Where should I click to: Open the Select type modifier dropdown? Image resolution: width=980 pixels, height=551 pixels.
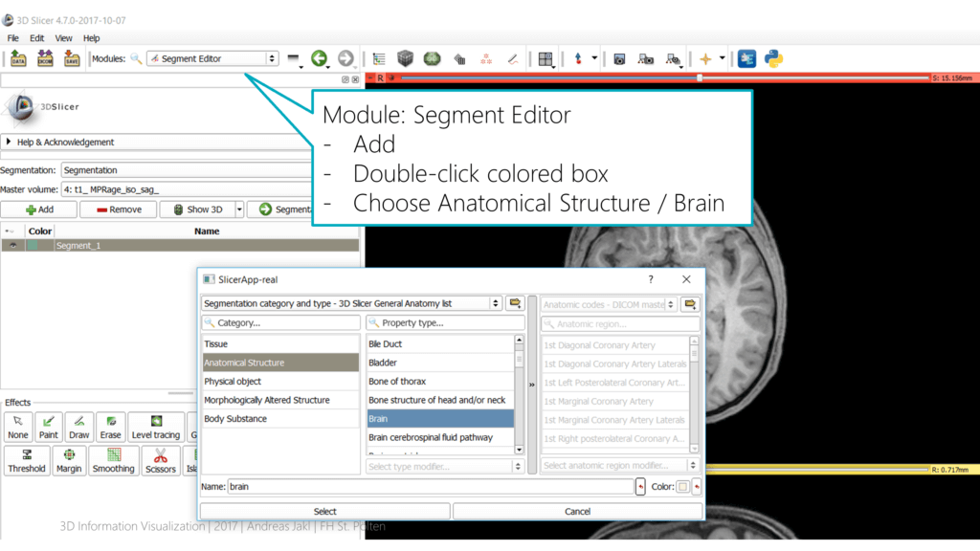444,467
